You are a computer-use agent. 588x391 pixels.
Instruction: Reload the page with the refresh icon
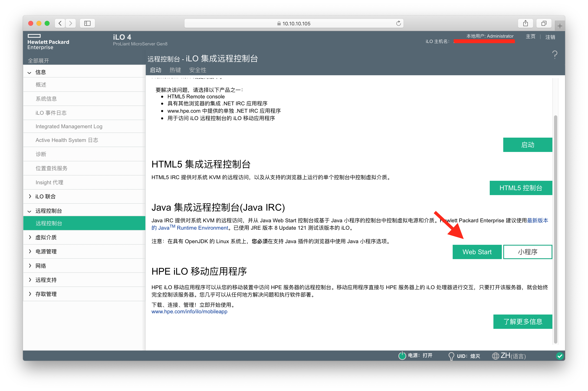coord(398,23)
